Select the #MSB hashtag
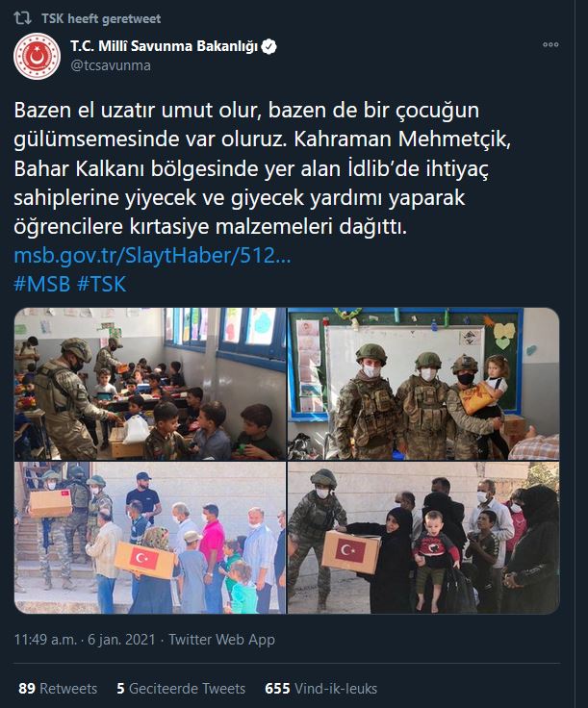 [x=42, y=285]
